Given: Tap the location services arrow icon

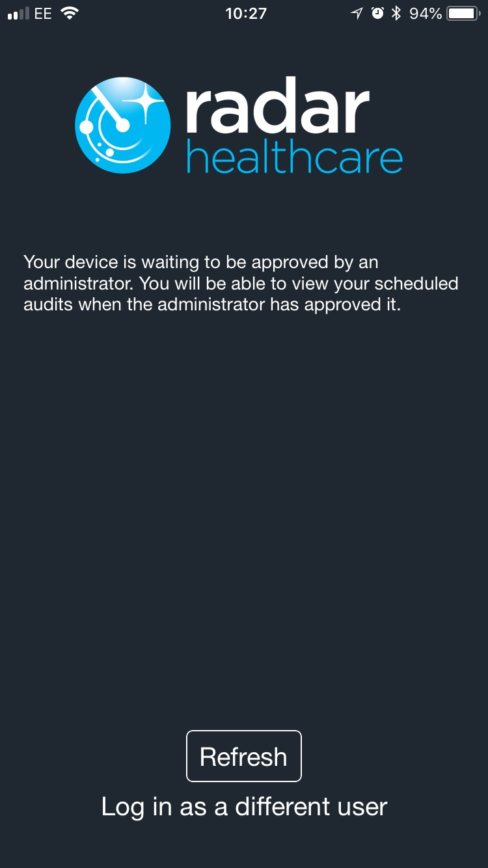Looking at the screenshot, I should pyautogui.click(x=357, y=14).
